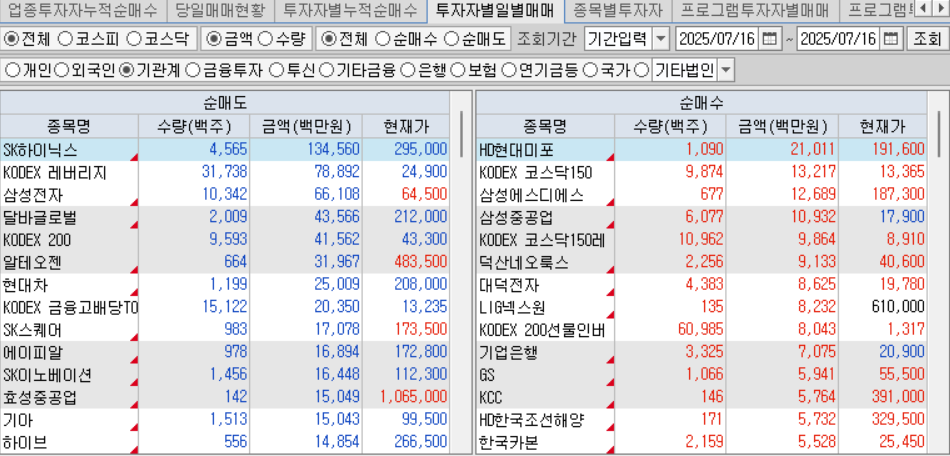Click the start date field 2025/07/16

click(717, 39)
